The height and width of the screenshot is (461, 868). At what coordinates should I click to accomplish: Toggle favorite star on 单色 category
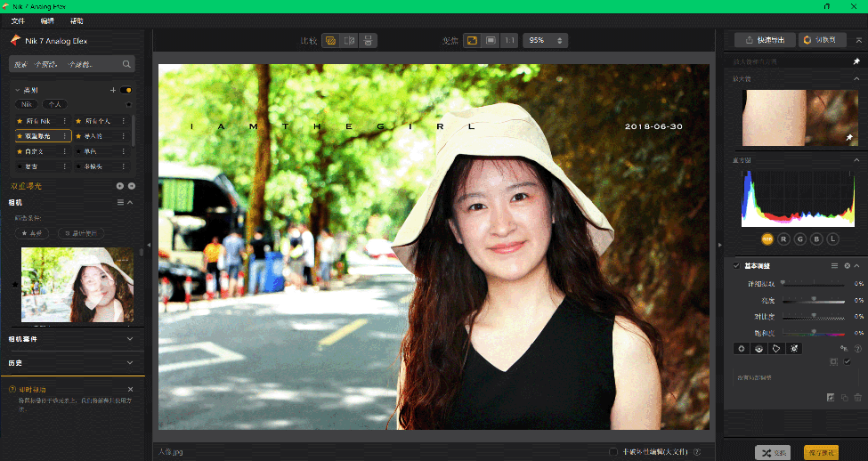click(79, 151)
